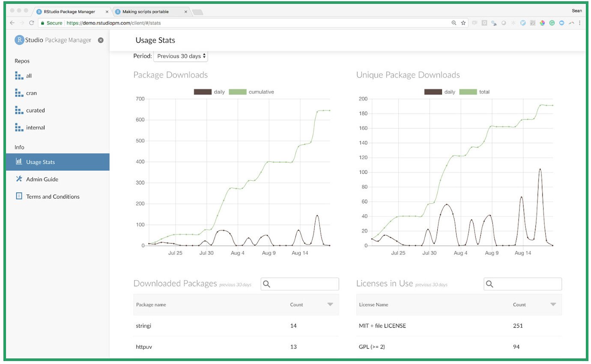Click the RStudio logo in the sidebar
Viewport: 591px width, 364px height.
18,40
